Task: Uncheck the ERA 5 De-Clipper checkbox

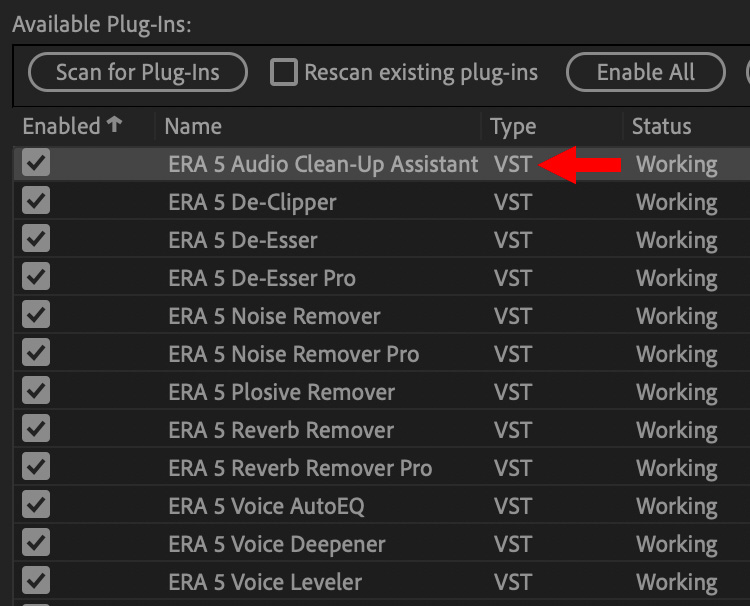Action: 36,200
